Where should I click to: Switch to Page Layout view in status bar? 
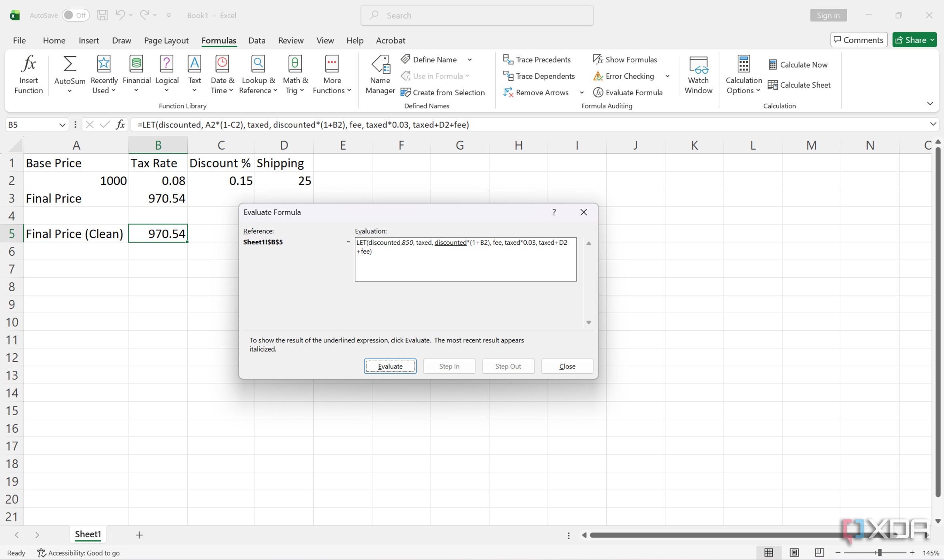pyautogui.click(x=794, y=552)
